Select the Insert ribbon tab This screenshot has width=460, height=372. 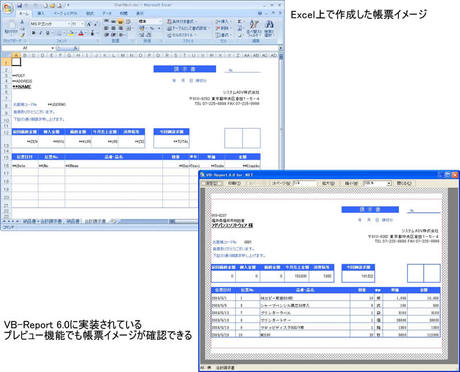pos(41,13)
